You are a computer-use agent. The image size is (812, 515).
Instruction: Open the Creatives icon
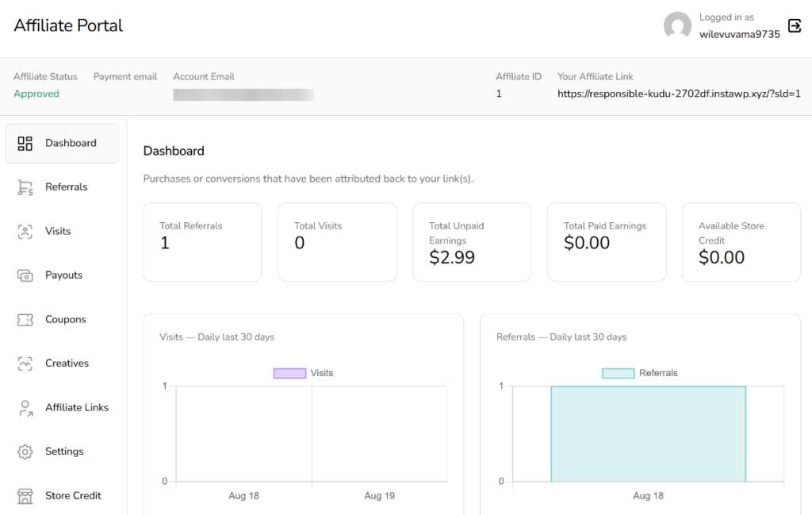pos(25,363)
